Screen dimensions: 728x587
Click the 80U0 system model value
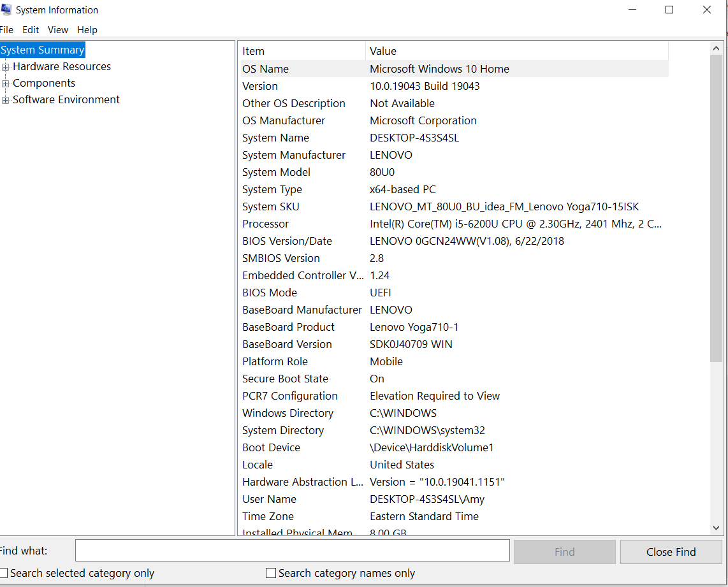(382, 172)
